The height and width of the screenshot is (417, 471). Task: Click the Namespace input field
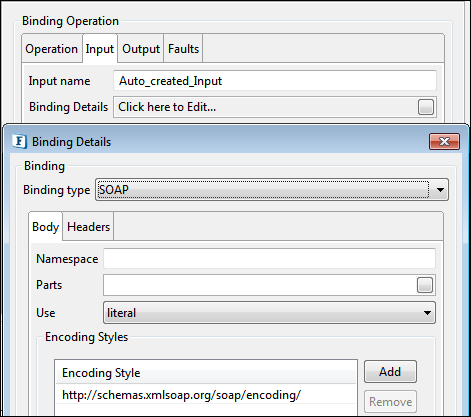[269, 258]
